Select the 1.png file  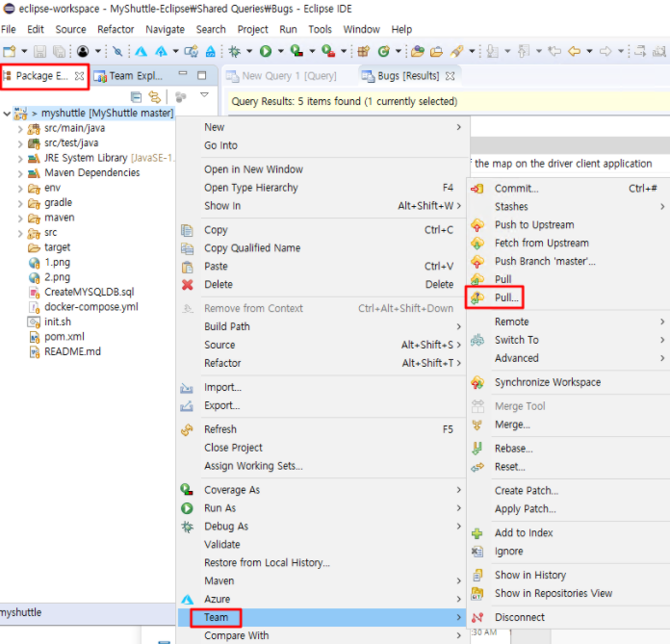pyautogui.click(x=57, y=263)
